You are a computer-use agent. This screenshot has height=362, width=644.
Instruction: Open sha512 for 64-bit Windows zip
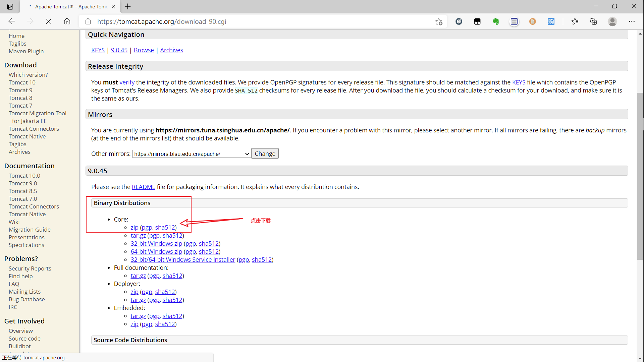click(x=209, y=251)
